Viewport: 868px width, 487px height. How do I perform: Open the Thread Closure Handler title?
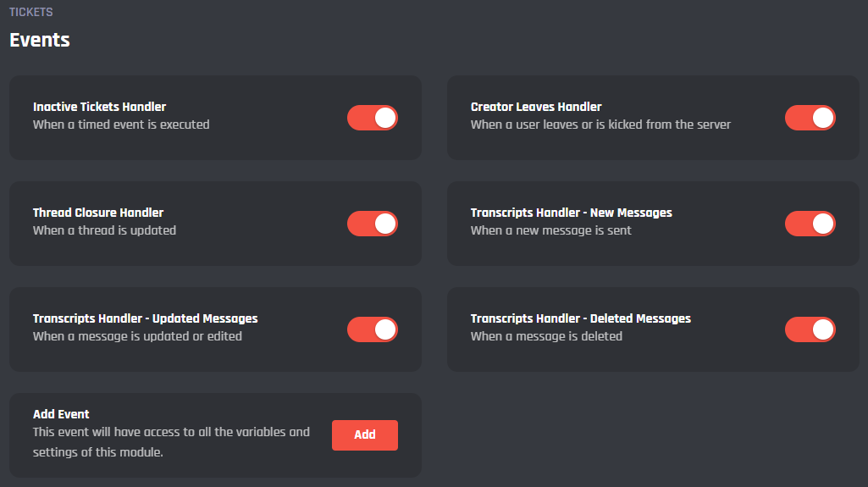tap(98, 213)
